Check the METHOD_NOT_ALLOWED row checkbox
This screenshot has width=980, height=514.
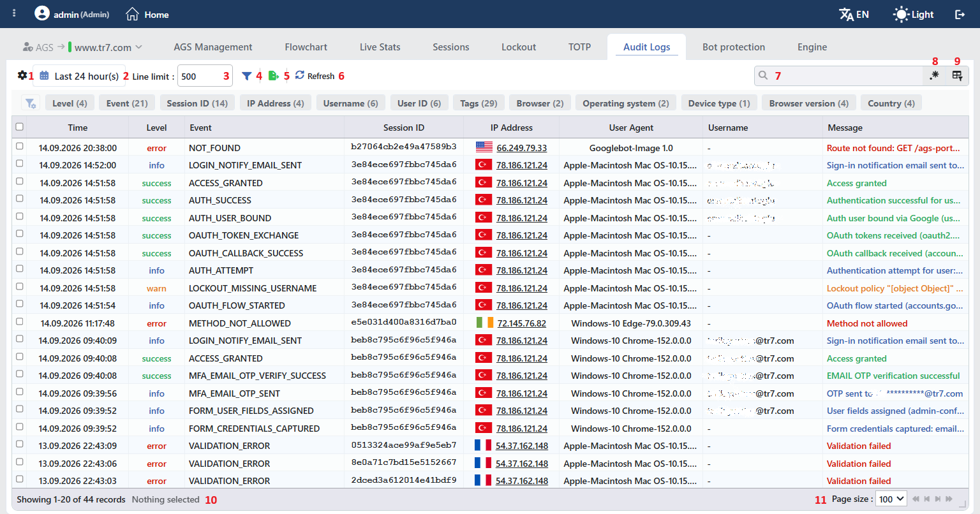coord(19,321)
